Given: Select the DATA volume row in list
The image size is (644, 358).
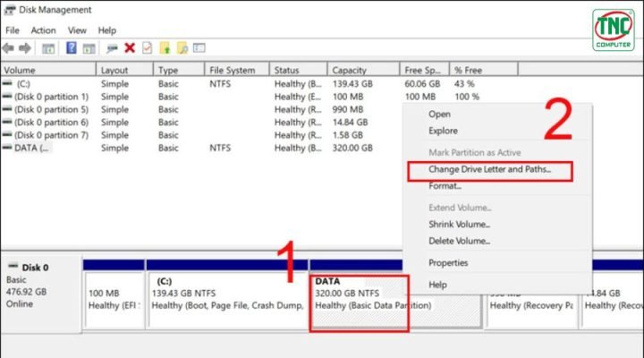Looking at the screenshot, I should coord(34,148).
